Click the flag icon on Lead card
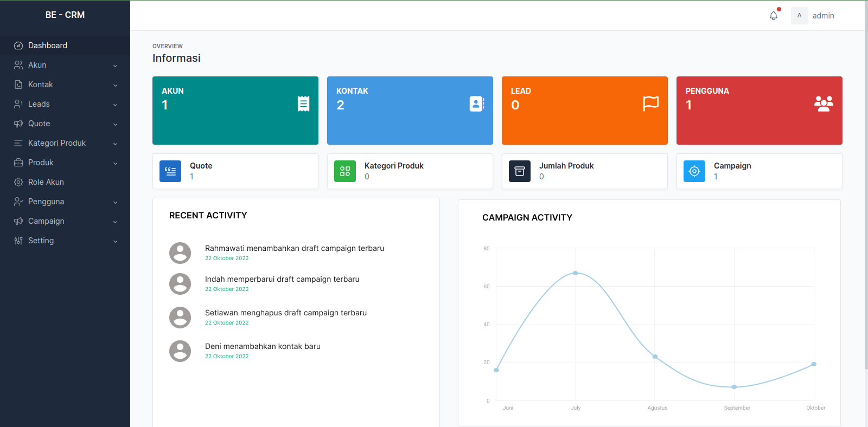 pyautogui.click(x=650, y=103)
